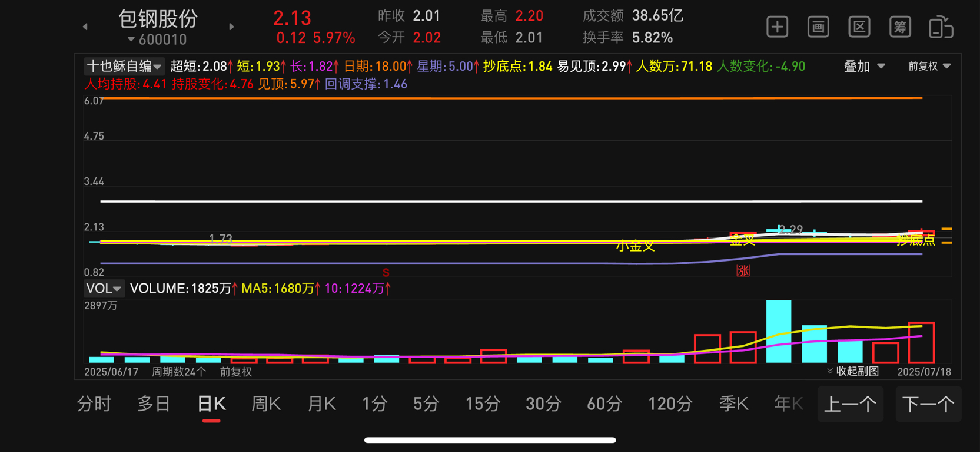Switch to 多日 tab
Screen dimensions: 980x453
[154, 404]
